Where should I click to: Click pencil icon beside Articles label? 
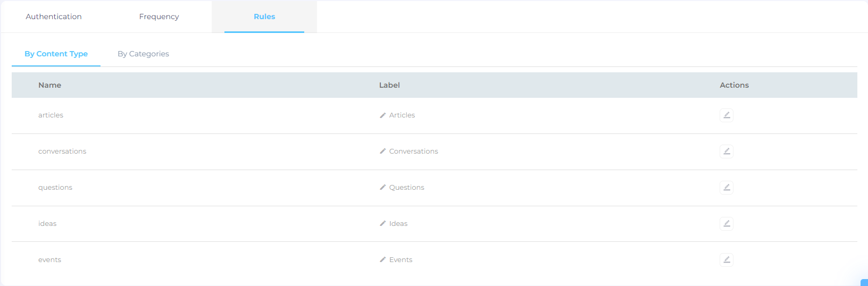[x=382, y=115]
